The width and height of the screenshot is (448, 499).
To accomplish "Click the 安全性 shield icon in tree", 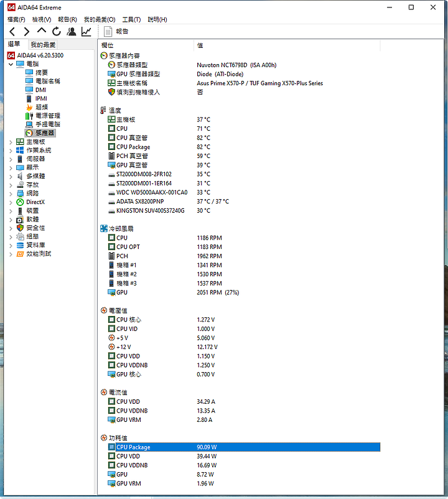I will (x=20, y=228).
